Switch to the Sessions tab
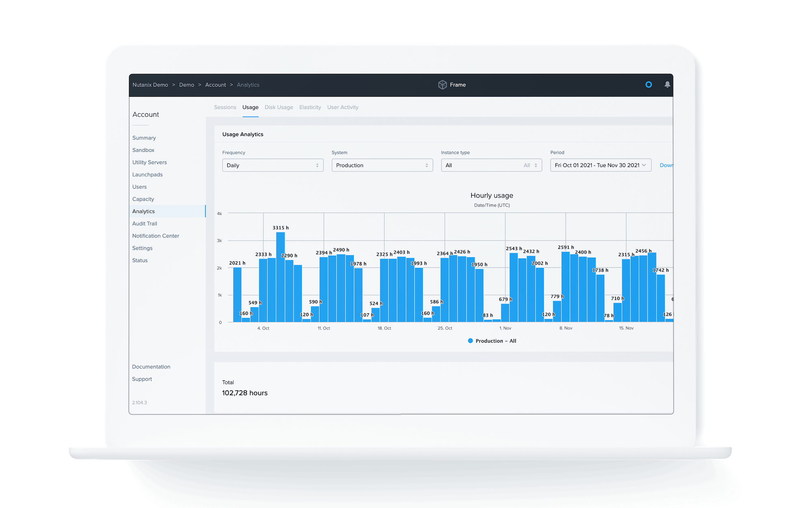 225,107
